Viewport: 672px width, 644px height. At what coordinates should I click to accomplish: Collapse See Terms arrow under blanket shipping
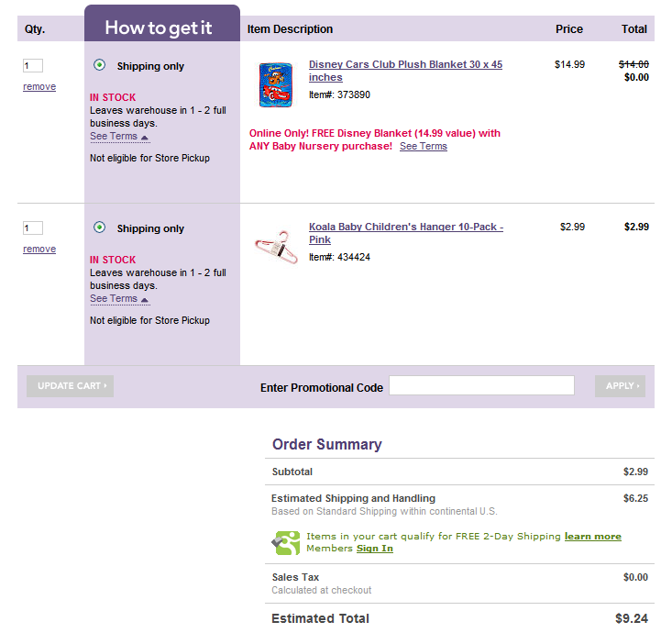145,138
